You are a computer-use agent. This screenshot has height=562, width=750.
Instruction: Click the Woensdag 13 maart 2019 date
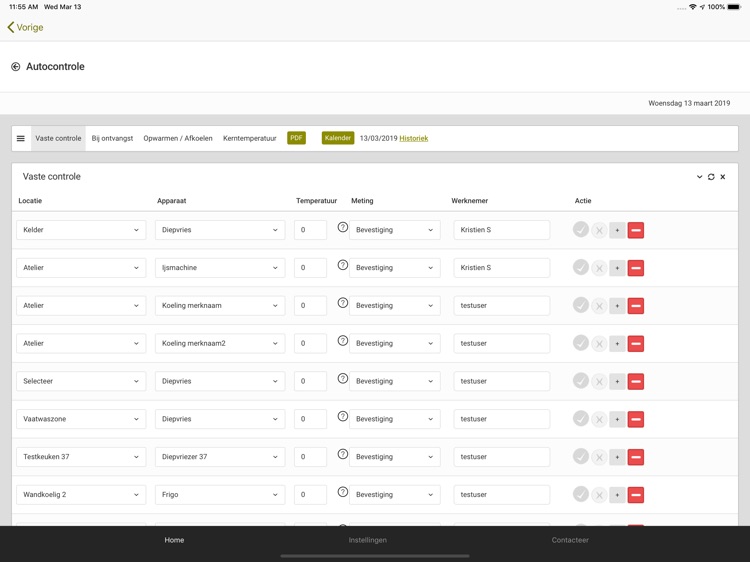pyautogui.click(x=689, y=103)
